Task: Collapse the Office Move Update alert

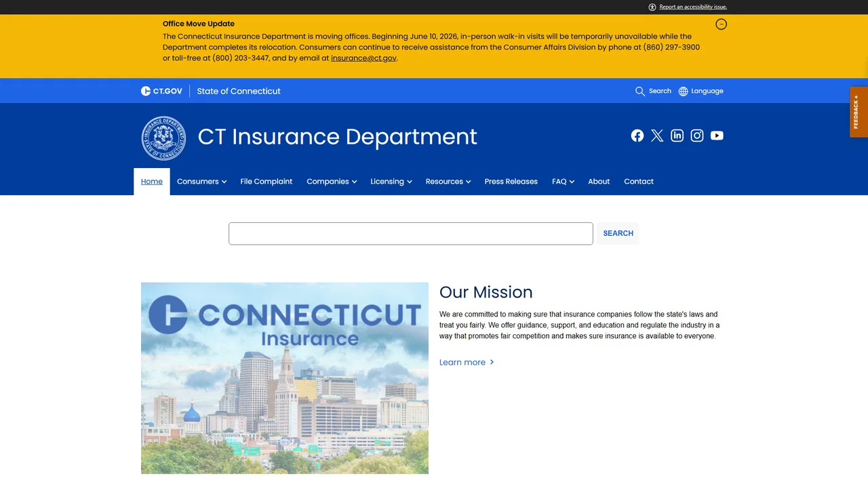Action: click(x=722, y=24)
